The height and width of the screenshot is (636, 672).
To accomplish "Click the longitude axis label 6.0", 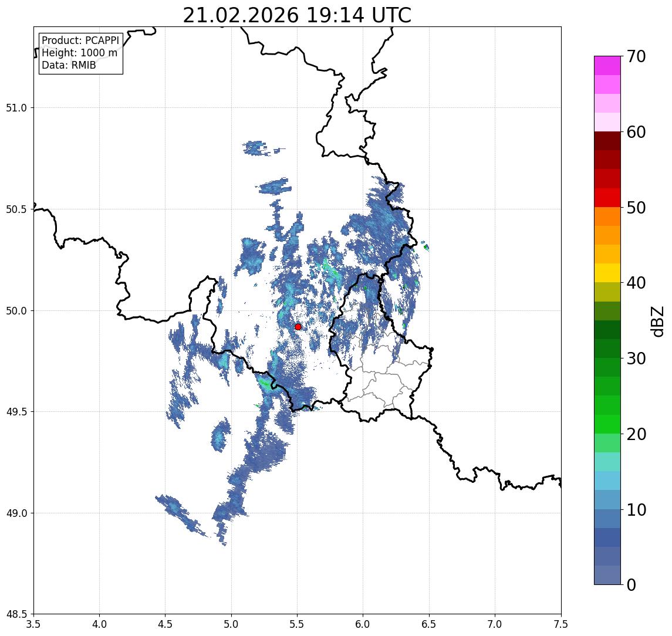I will (x=363, y=624).
